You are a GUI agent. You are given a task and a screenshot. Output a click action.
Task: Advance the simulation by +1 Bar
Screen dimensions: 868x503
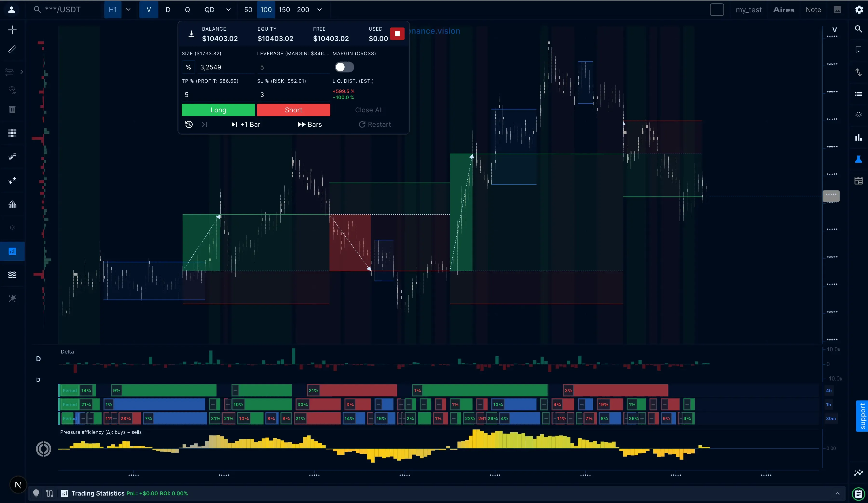tap(246, 124)
